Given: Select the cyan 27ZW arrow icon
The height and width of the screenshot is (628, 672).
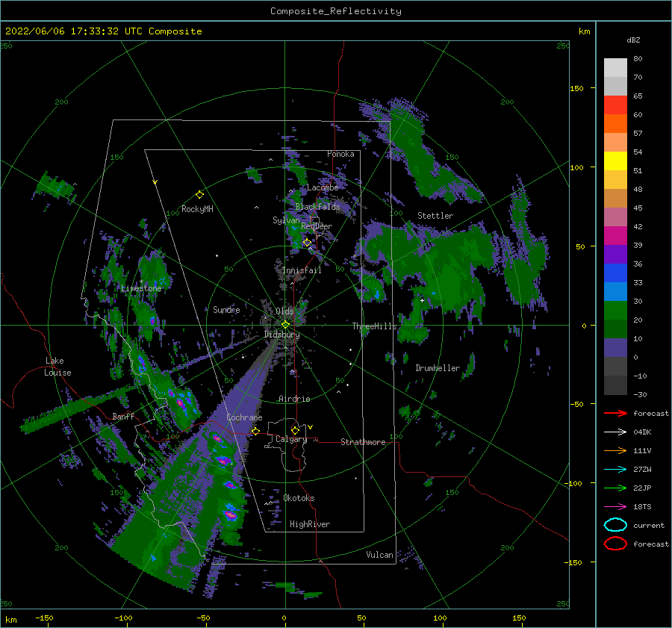Looking at the screenshot, I should [615, 470].
